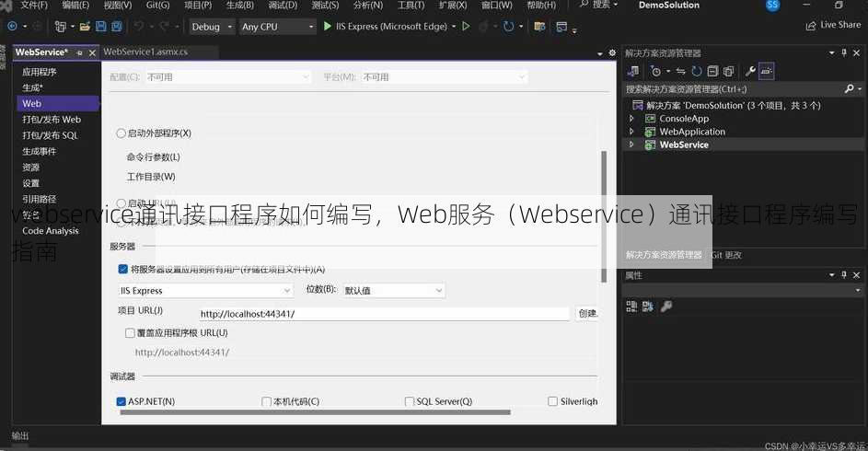The width and height of the screenshot is (868, 451).
Task: Enable override application root URL checkbox
Action: click(x=130, y=332)
